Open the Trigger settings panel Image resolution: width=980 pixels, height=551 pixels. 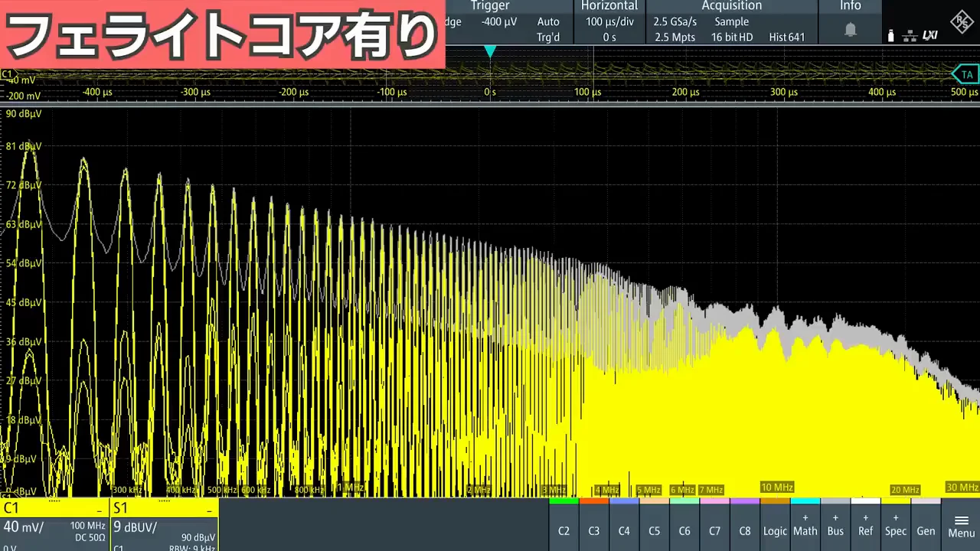[x=509, y=21]
